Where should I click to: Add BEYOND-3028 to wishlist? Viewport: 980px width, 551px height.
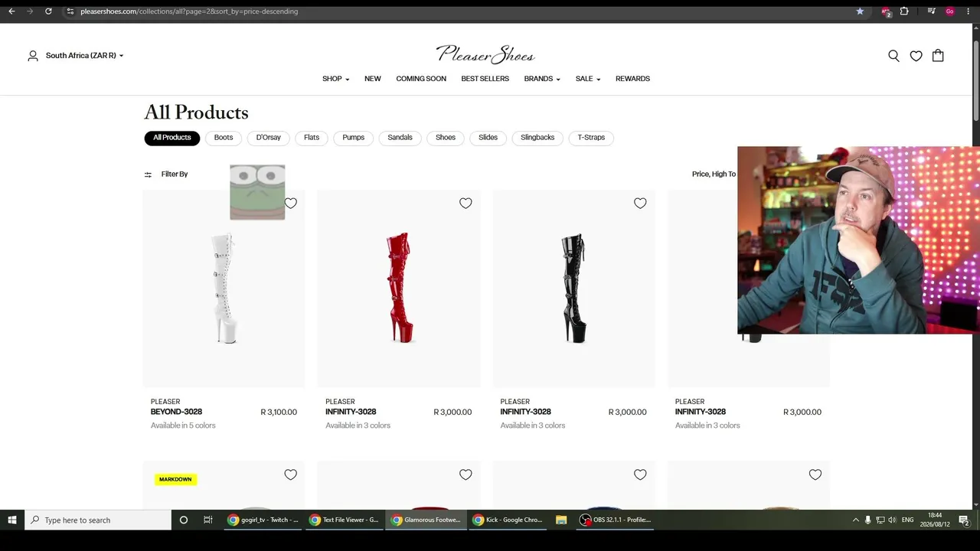(291, 203)
